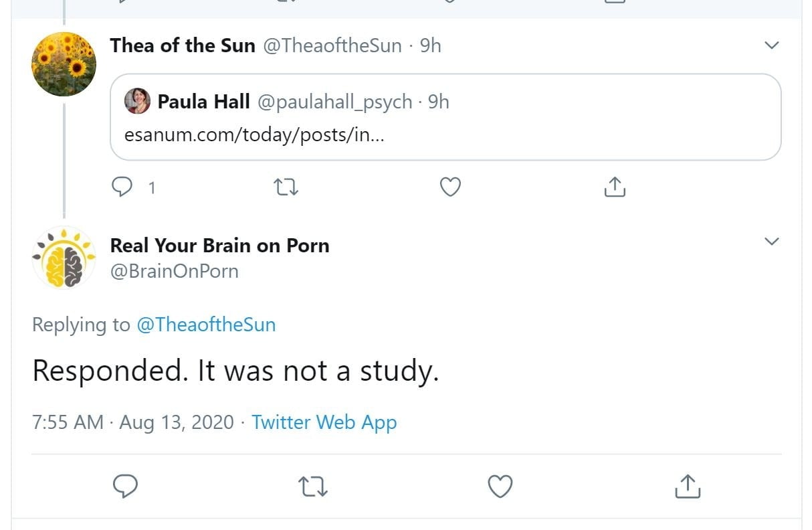Retweet Thea of the Sun's tweet
The height and width of the screenshot is (530, 812).
coord(287,188)
